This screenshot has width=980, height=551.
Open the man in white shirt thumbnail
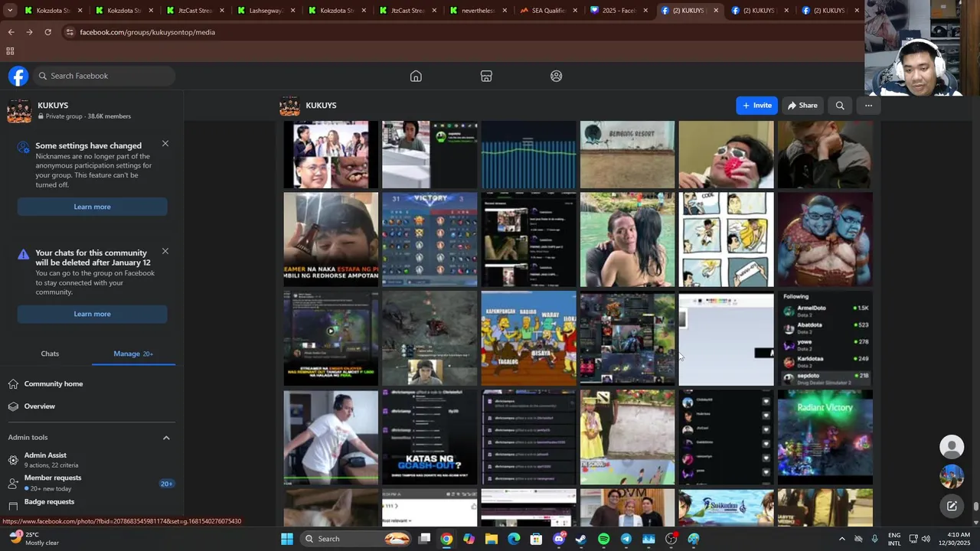point(331,437)
